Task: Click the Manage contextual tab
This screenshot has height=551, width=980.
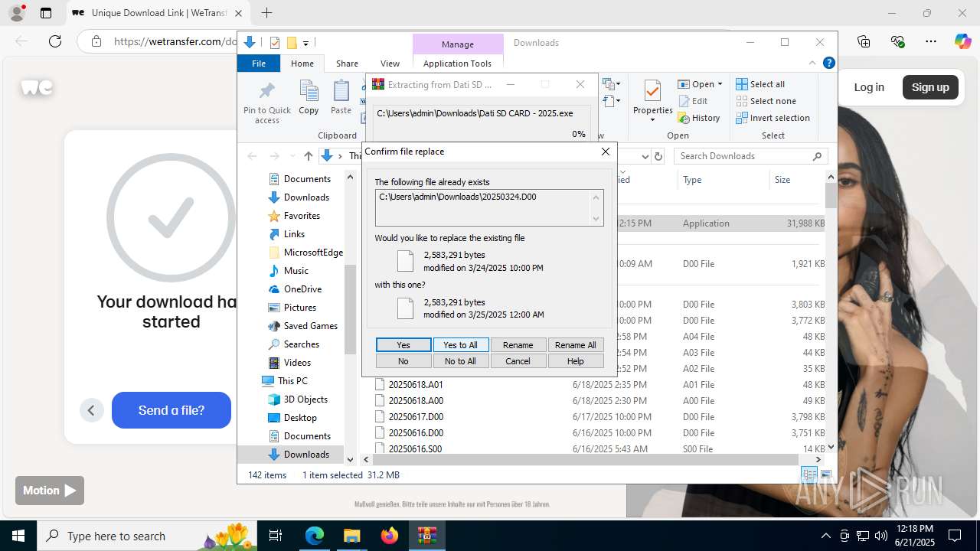Action: (x=457, y=44)
